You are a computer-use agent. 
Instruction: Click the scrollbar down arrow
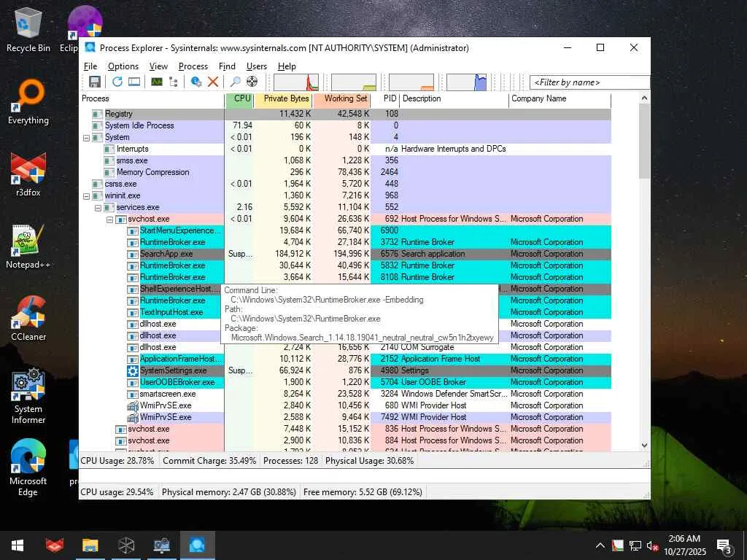pyautogui.click(x=644, y=446)
